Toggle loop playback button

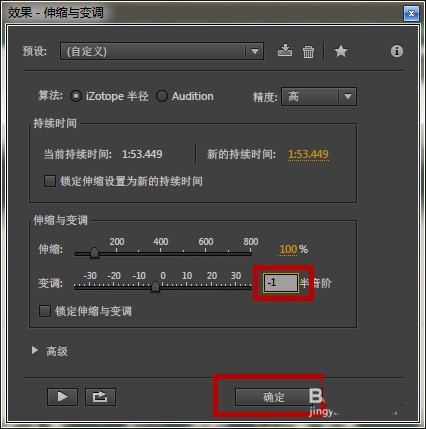tap(100, 397)
